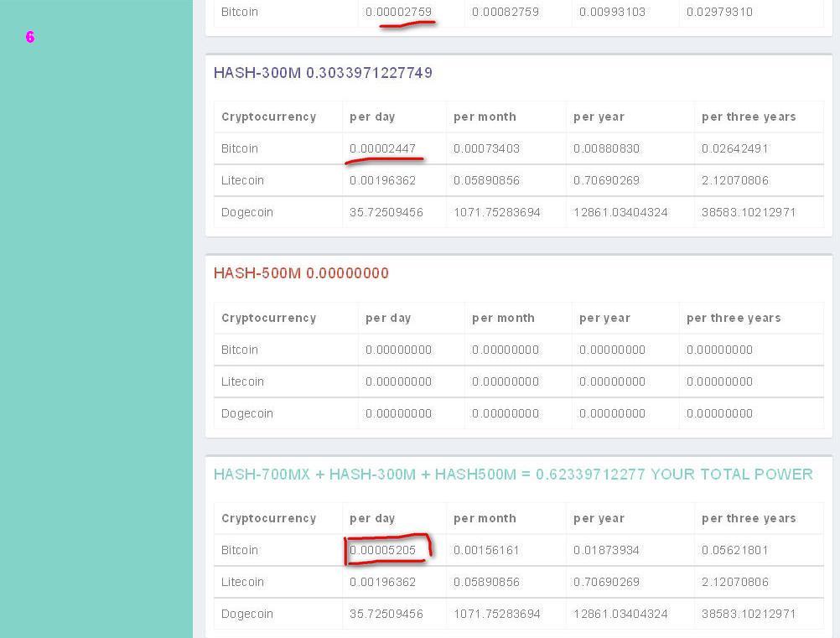Click Cryptocurrency header in HASH-500M table
Screen dimensions: 840x638
point(269,319)
